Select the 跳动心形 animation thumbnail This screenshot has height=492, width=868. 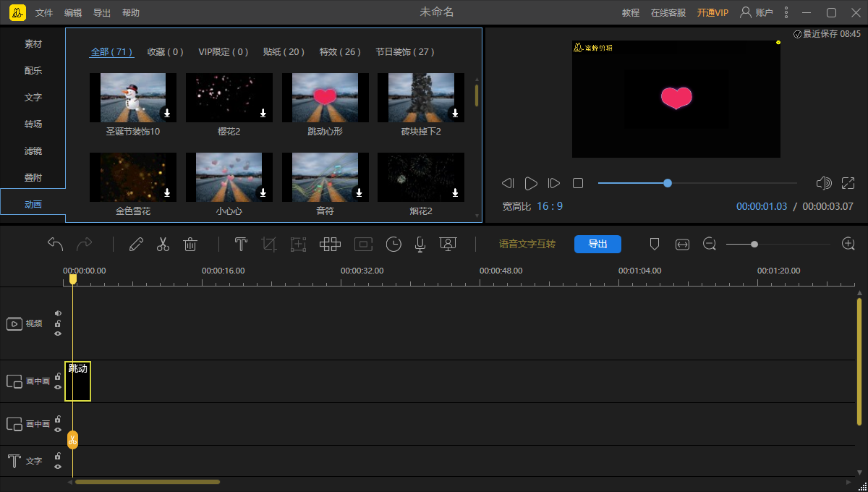coord(325,98)
